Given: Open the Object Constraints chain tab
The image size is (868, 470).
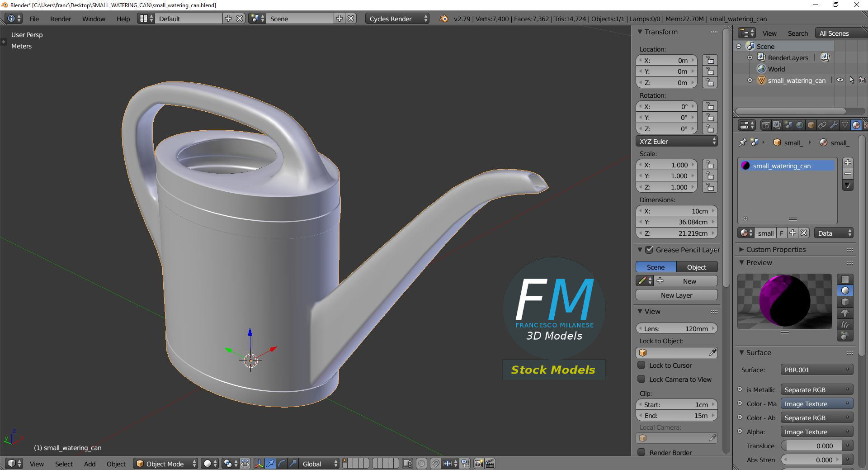Looking at the screenshot, I should coord(822,125).
